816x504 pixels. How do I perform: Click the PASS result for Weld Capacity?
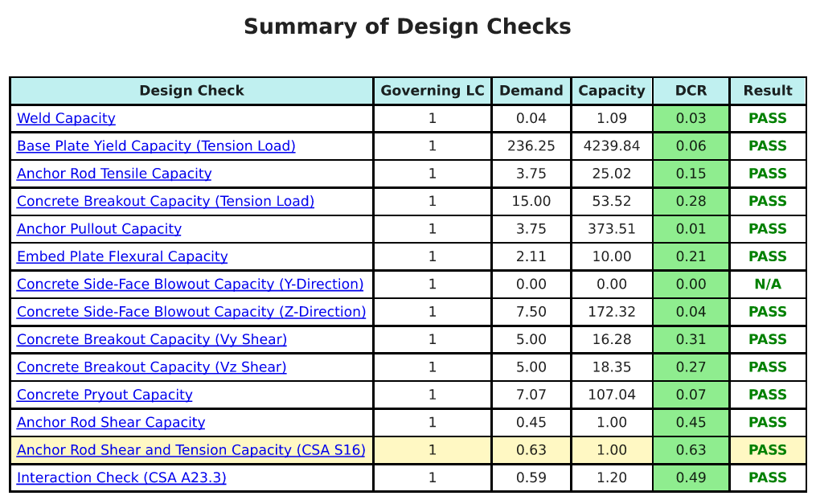tap(767, 118)
